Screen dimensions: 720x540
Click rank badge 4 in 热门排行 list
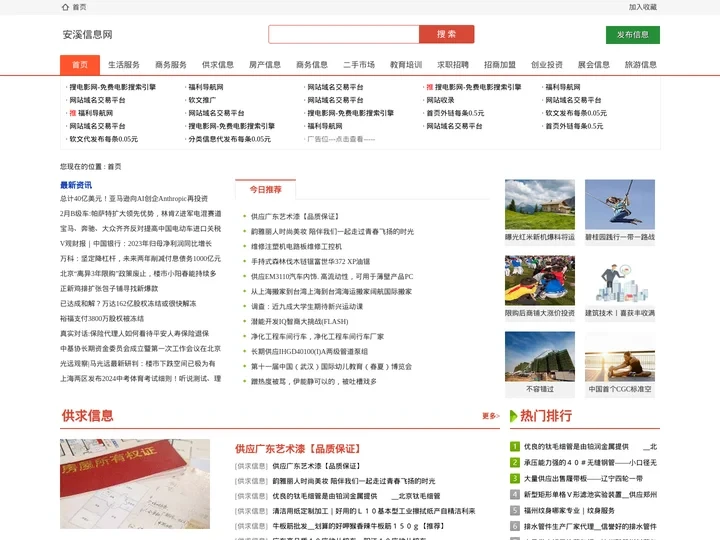coord(514,494)
